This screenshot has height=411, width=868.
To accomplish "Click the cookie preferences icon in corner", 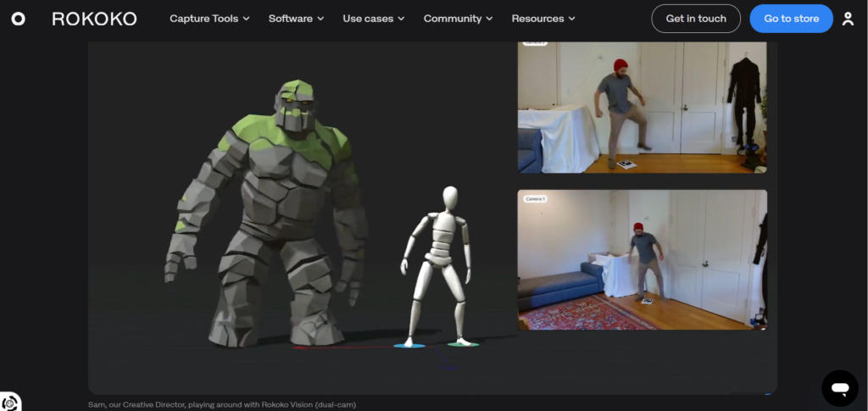I will pos(8,403).
